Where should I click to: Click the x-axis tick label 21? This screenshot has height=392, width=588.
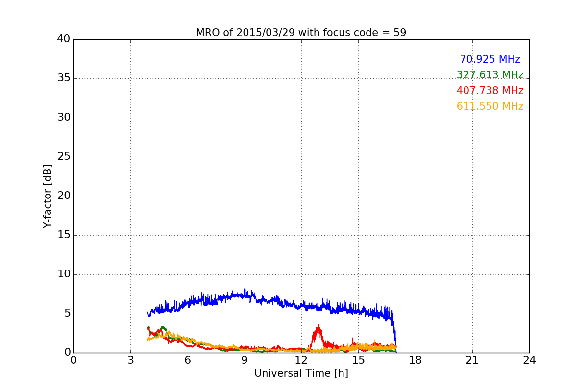(472, 360)
